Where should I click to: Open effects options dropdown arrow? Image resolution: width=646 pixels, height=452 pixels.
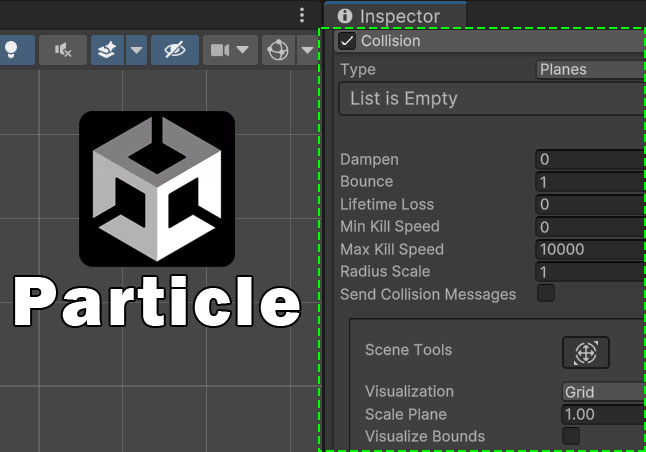(x=136, y=50)
